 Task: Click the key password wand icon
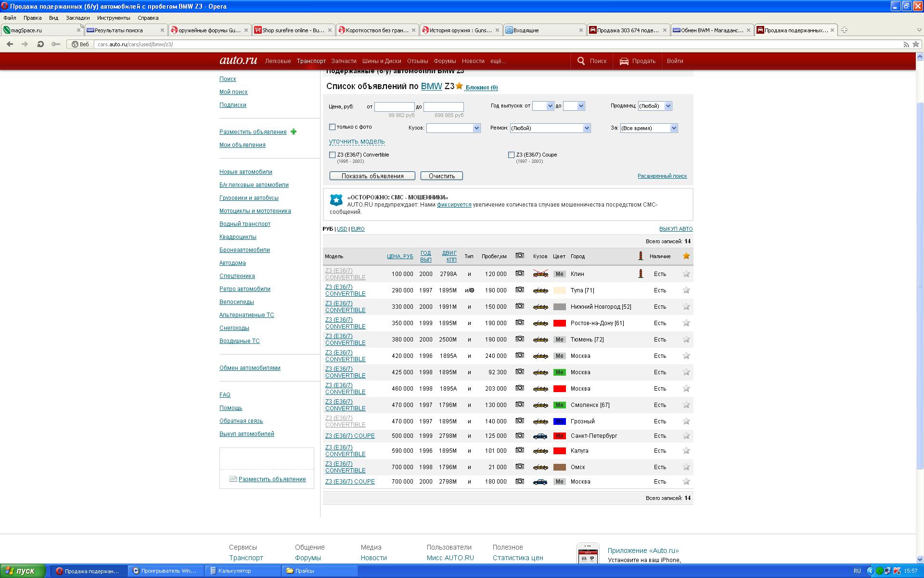coord(56,44)
